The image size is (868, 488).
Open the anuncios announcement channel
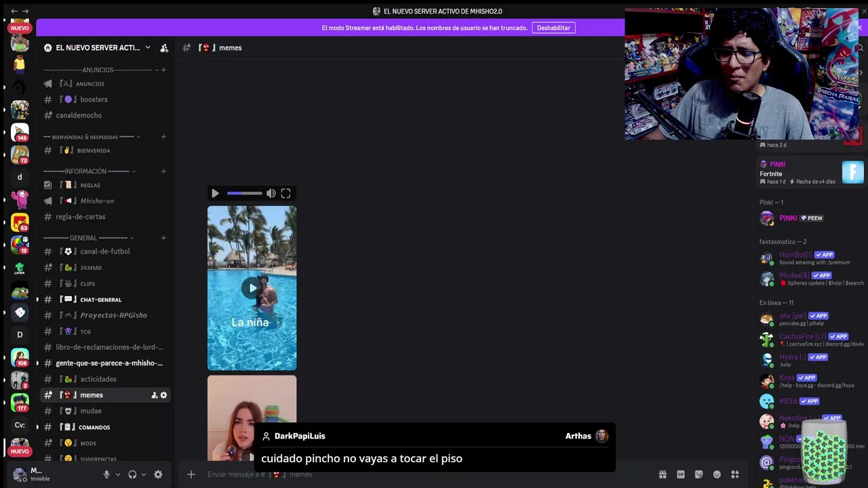(x=104, y=83)
